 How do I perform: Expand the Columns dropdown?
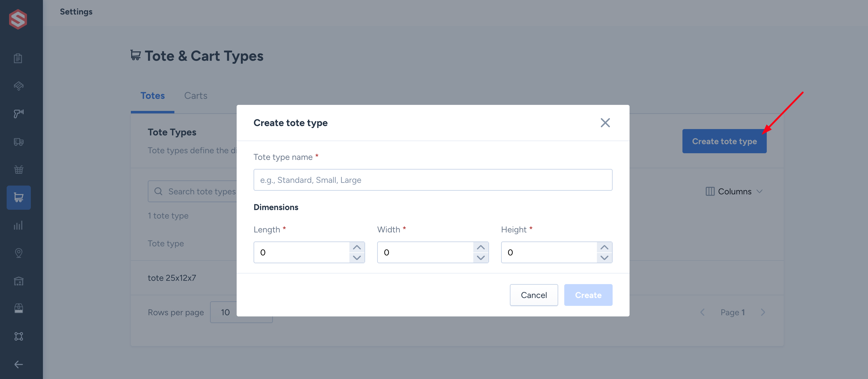point(734,191)
